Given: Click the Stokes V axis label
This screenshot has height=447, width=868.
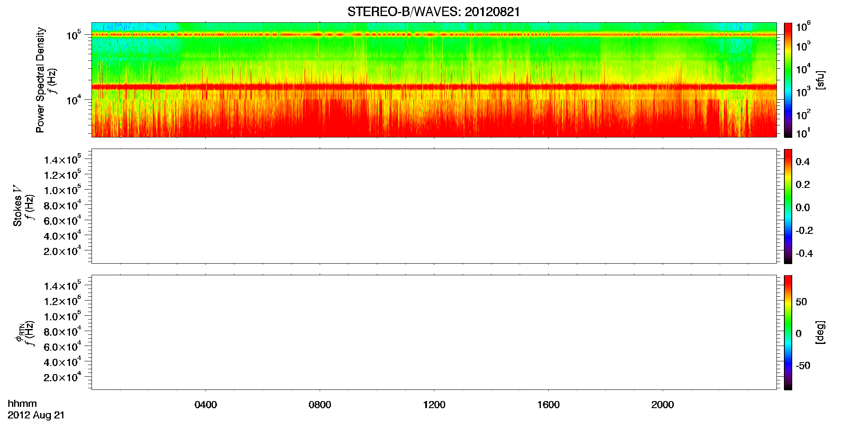Looking at the screenshot, I should click(17, 206).
